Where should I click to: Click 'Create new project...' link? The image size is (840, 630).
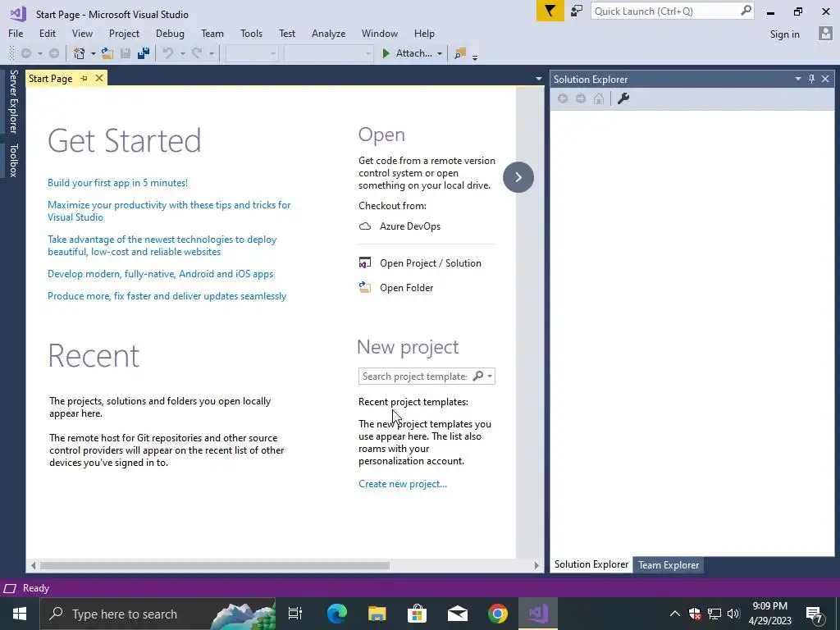(402, 484)
